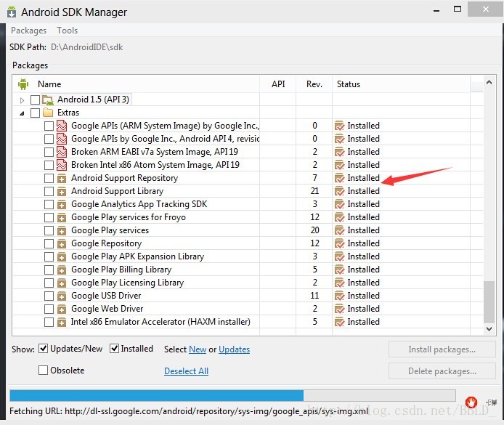Click the Updates selection link
504x425 pixels.
pyautogui.click(x=234, y=349)
